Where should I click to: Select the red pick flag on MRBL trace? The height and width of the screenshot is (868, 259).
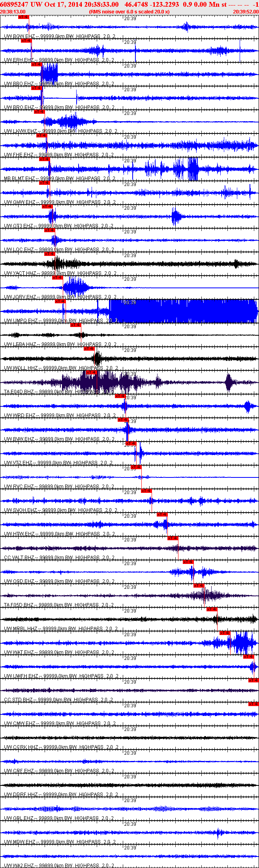(212, 609)
